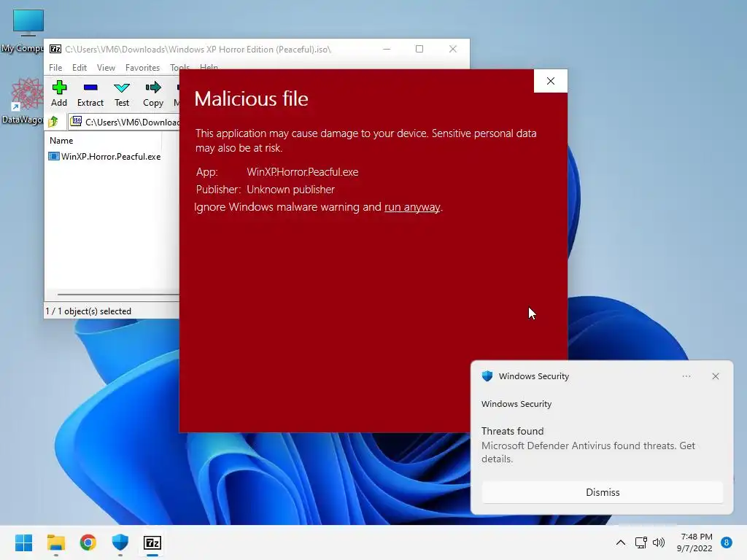This screenshot has height=560, width=747.
Task: Click the run anyway link
Action: (412, 207)
